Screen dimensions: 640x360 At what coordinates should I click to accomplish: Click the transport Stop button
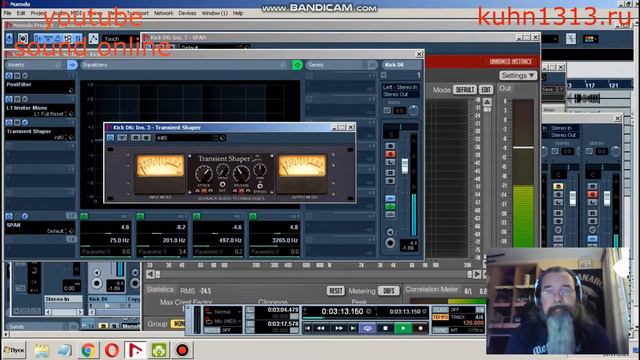click(x=385, y=328)
